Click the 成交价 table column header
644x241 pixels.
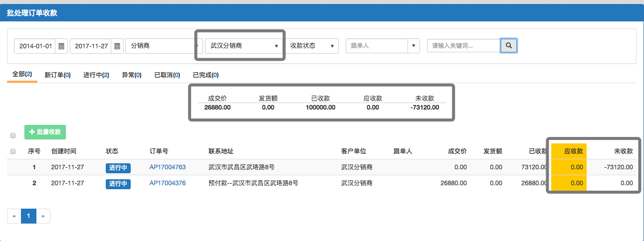(x=457, y=151)
